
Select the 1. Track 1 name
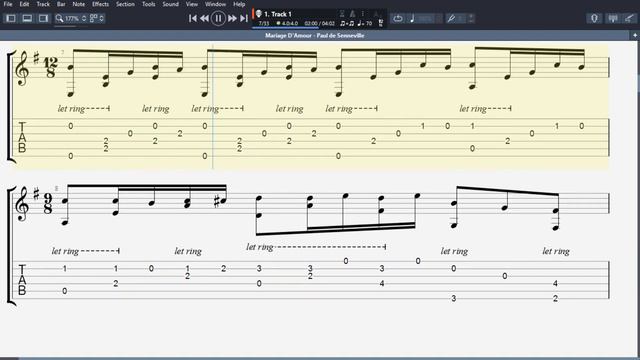[278, 14]
